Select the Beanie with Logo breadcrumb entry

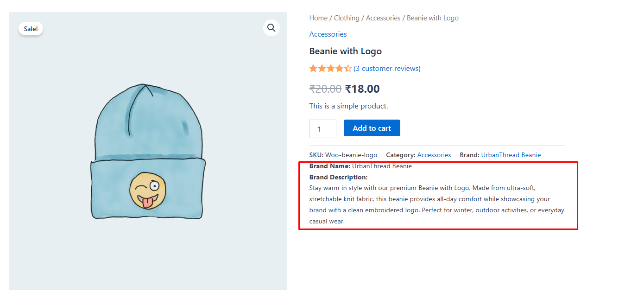(432, 18)
